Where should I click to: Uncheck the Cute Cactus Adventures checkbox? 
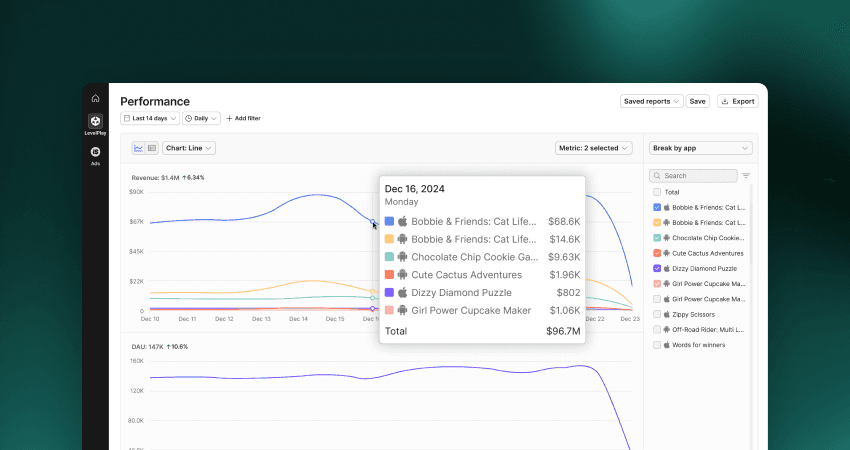[657, 253]
